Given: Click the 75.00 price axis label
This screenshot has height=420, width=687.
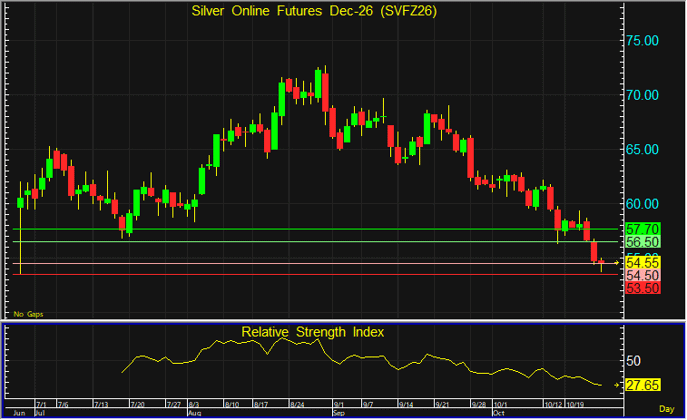Looking at the screenshot, I should [642, 41].
